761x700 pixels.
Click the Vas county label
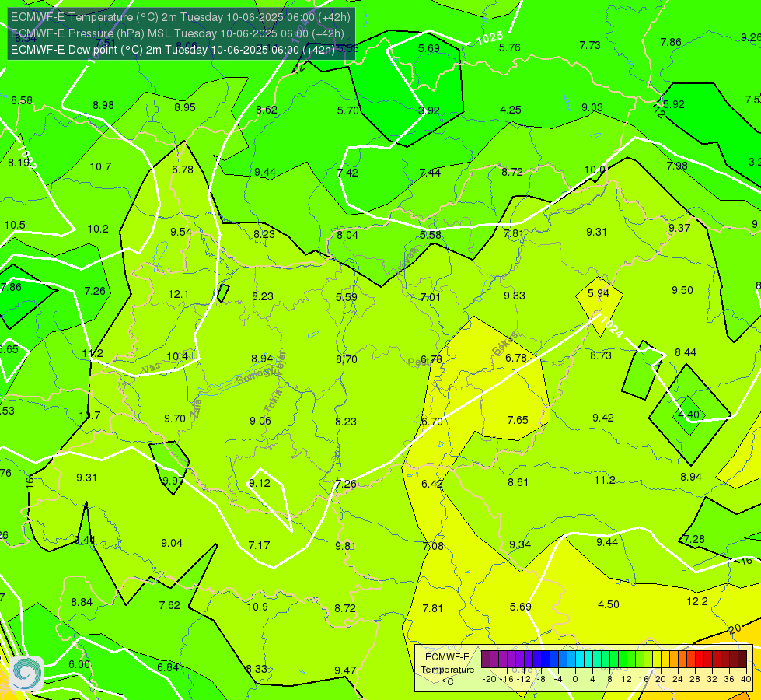click(151, 369)
